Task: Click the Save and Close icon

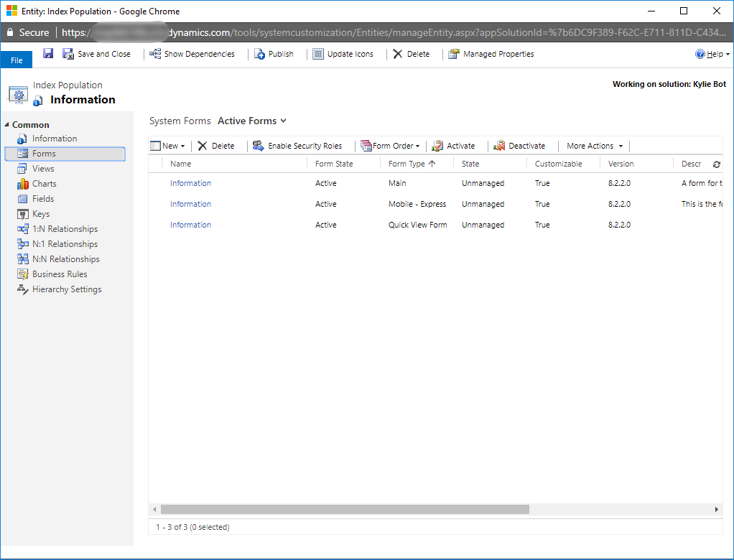Action: tap(68, 54)
